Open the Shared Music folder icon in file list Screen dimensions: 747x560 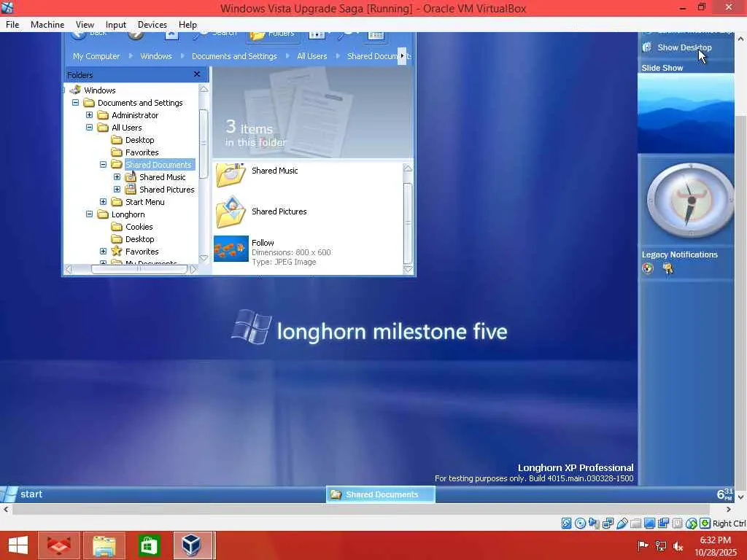(231, 175)
